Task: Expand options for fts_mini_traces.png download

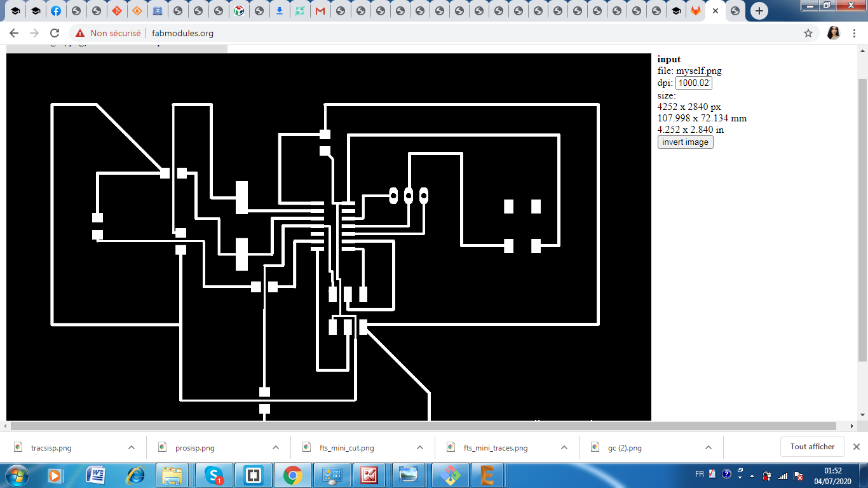Action: pos(564,447)
